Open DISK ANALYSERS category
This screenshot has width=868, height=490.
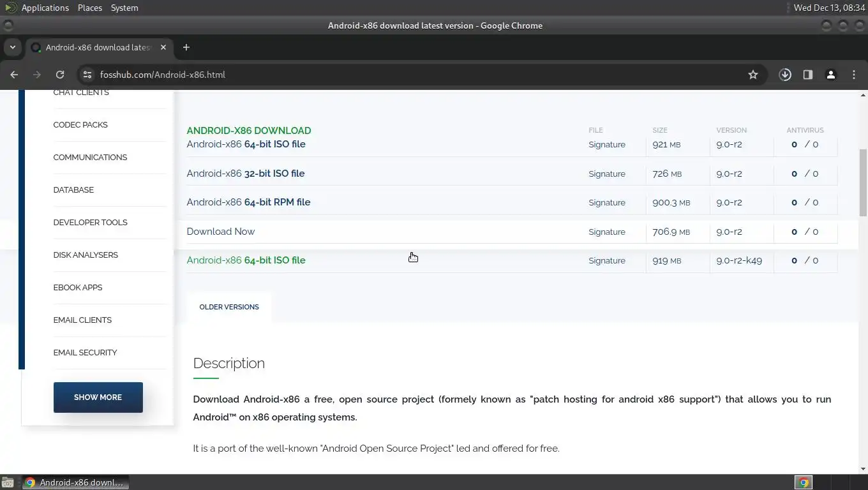86,255
